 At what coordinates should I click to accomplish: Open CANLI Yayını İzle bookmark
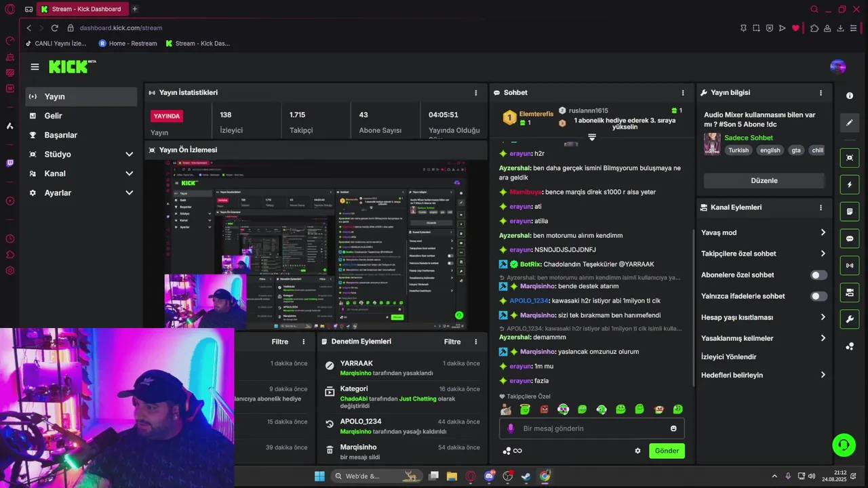tap(56, 43)
